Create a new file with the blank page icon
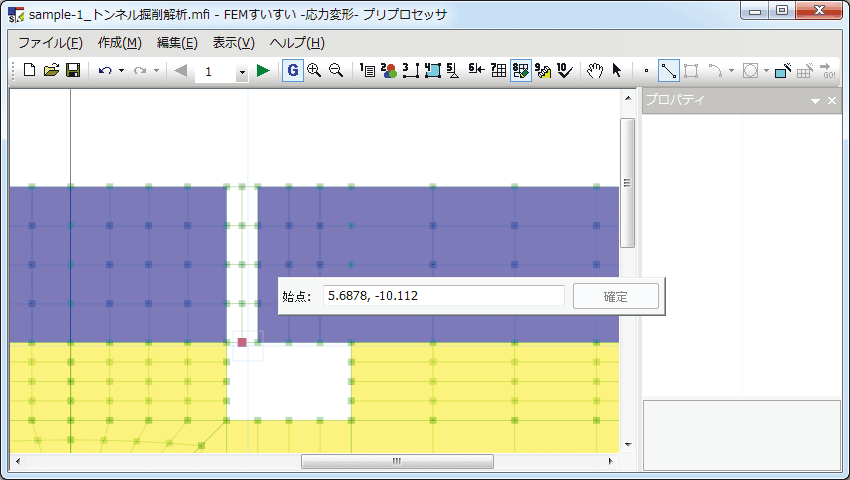Screen dimensions: 850x480 [30, 71]
